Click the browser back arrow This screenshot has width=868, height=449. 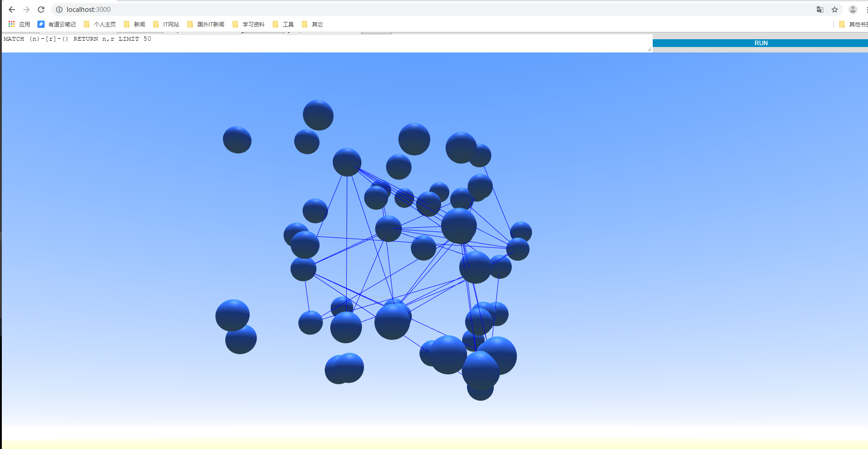click(x=12, y=10)
